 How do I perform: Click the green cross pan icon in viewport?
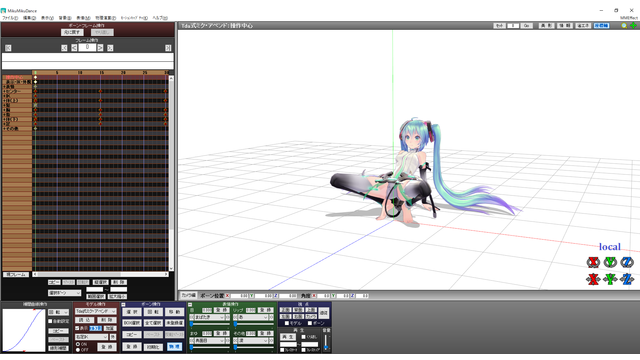tap(633, 26)
